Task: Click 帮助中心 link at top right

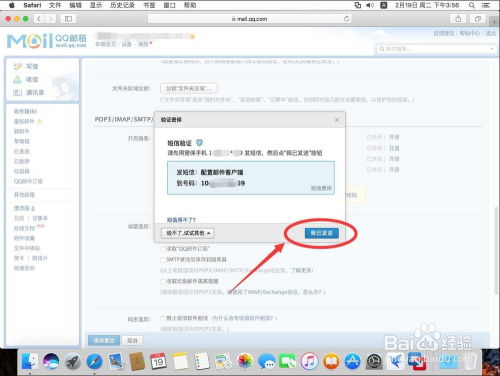Action: point(469,33)
